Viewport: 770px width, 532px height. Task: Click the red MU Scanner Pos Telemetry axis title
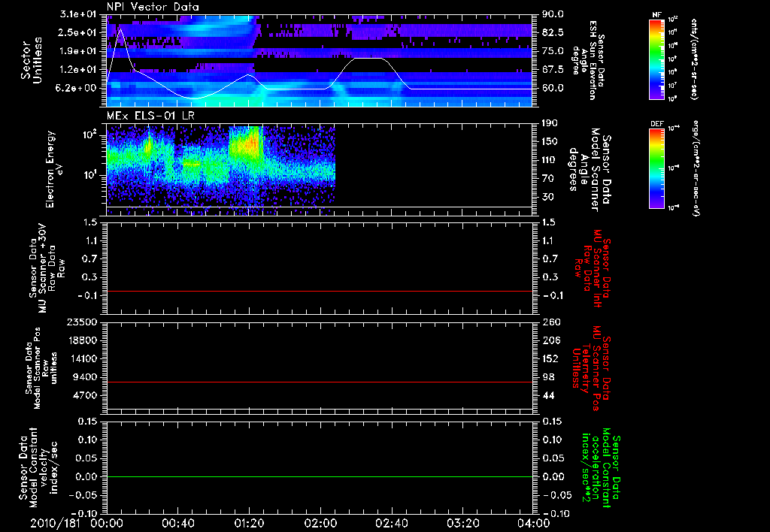pos(591,368)
